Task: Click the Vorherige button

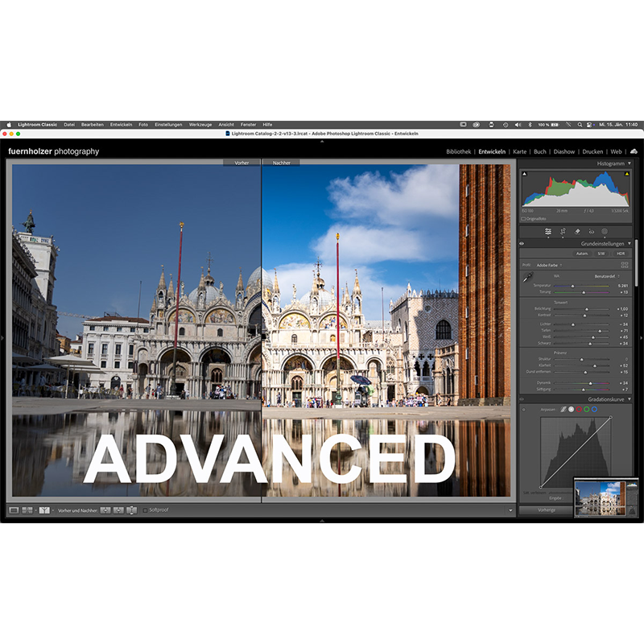Action: [547, 510]
